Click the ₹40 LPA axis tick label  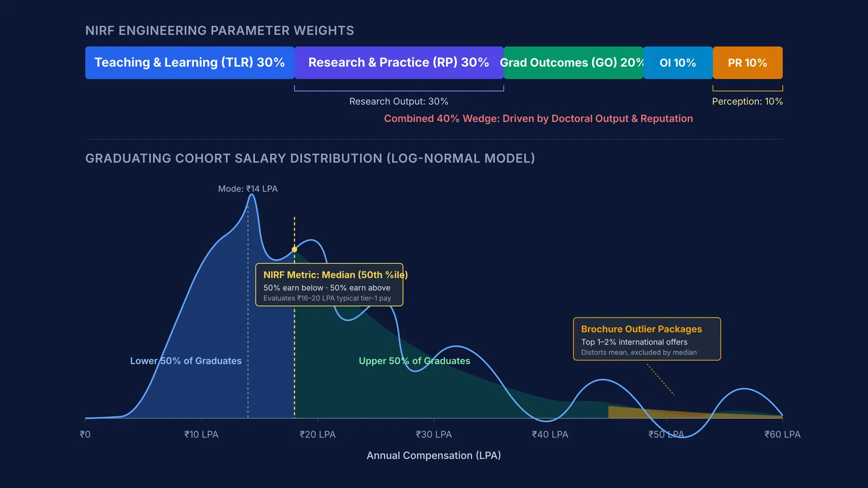tap(550, 434)
